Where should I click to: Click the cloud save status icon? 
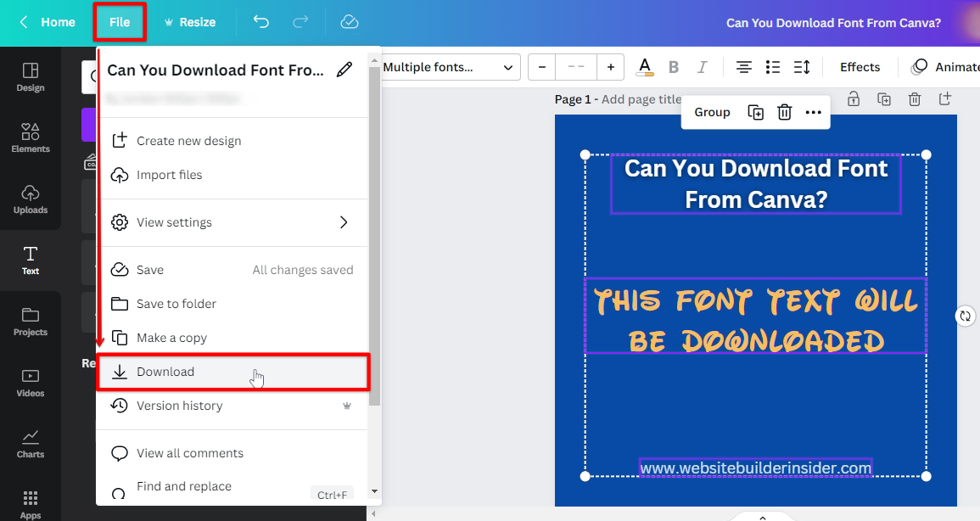350,22
